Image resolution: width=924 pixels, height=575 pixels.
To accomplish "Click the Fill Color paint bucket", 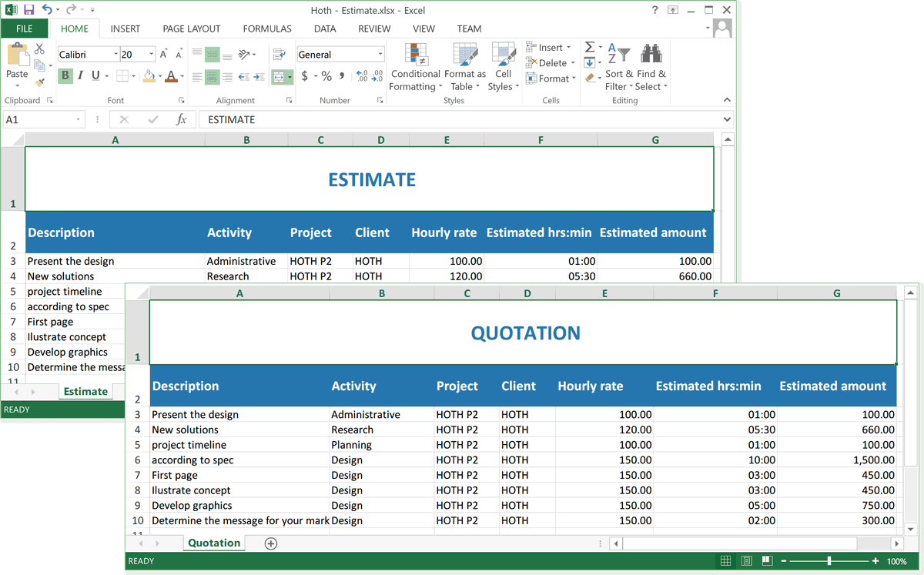I will (149, 76).
